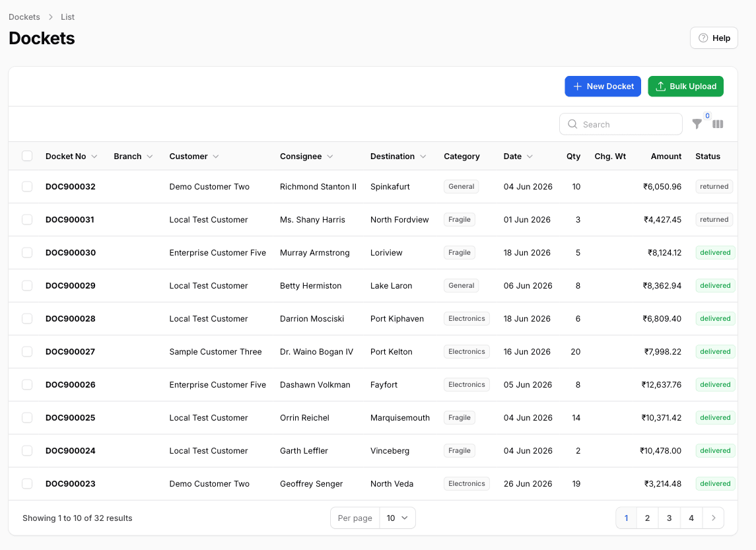Image resolution: width=756 pixels, height=550 pixels.
Task: Tick the select-all header checkbox
Action: [27, 156]
